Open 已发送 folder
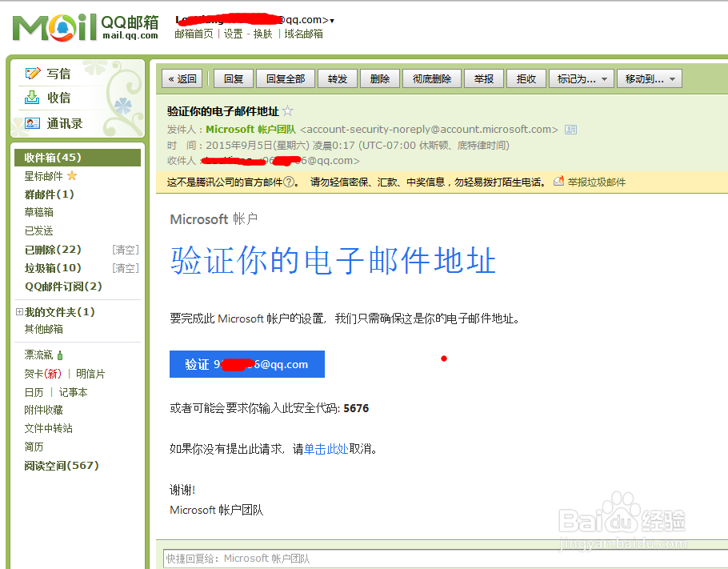This screenshot has height=569, width=728. point(38,230)
